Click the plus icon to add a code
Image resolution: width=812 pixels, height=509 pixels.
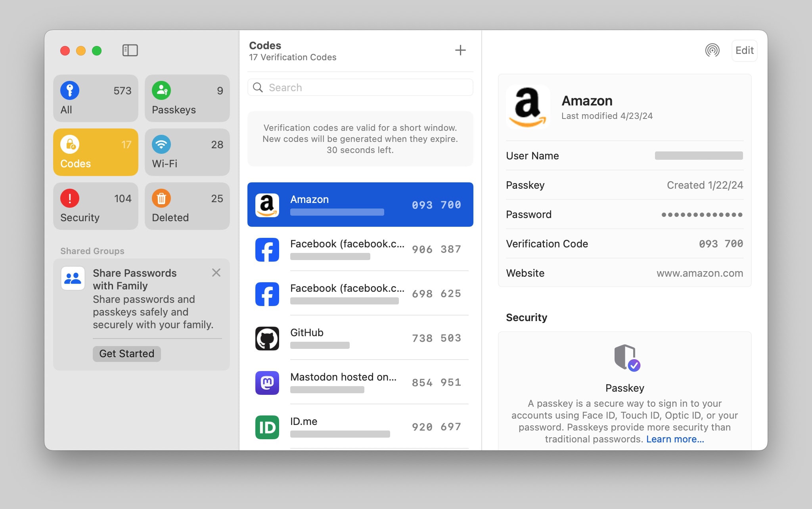[x=460, y=50]
